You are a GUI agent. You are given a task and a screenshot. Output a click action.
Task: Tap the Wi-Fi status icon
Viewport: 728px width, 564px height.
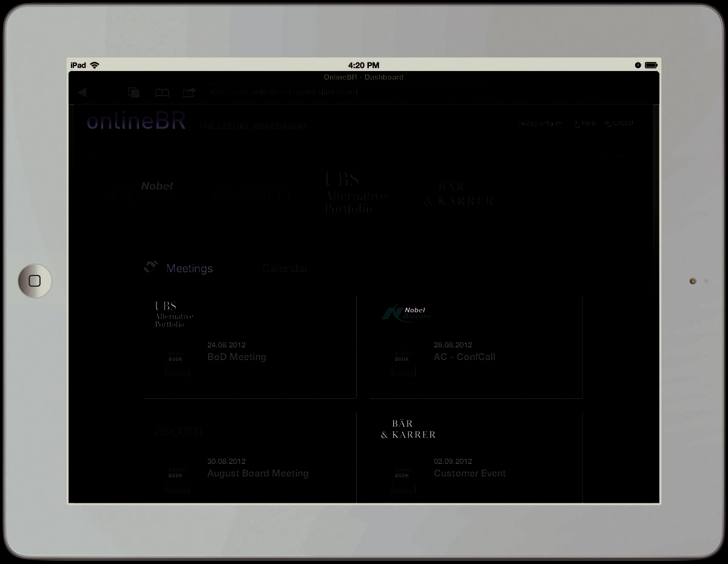(95, 65)
